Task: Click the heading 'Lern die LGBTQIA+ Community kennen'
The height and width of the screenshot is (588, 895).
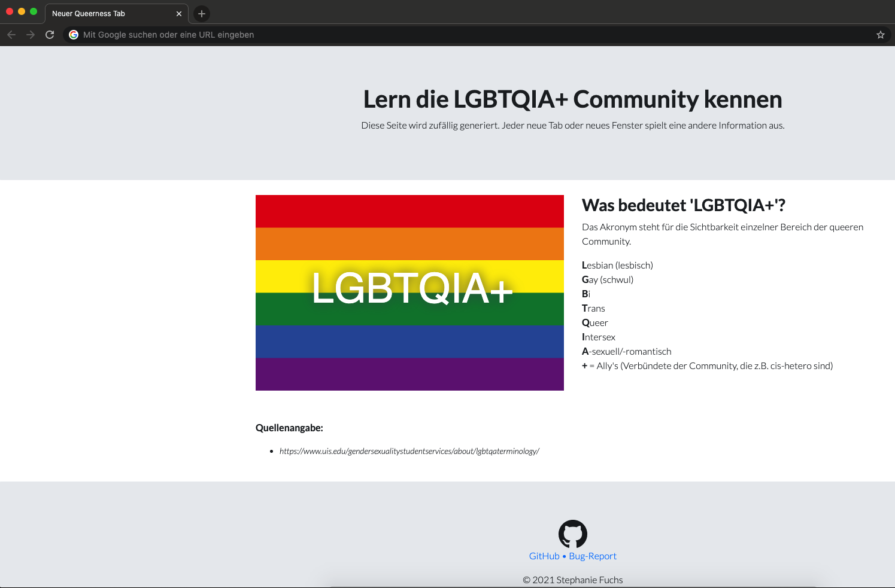Action: click(573, 99)
